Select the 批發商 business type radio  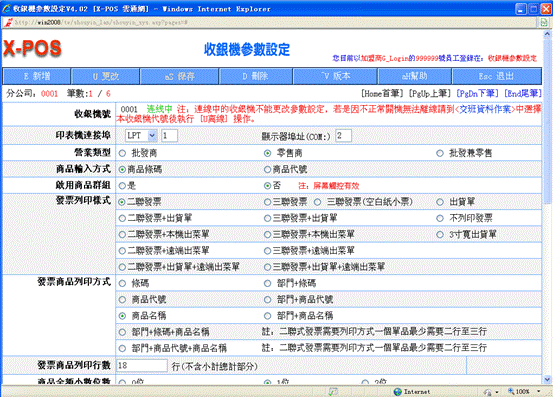tap(122, 153)
